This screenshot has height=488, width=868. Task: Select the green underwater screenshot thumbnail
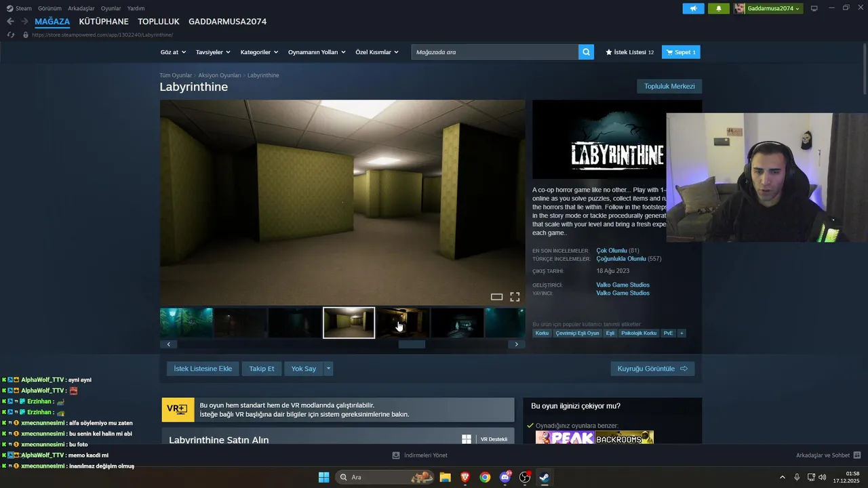(x=186, y=323)
